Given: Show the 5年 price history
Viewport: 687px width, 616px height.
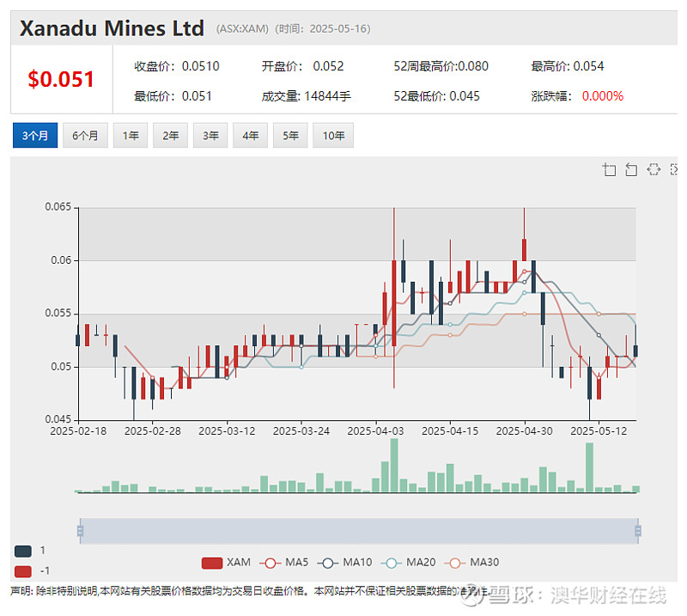Looking at the screenshot, I should 290,136.
